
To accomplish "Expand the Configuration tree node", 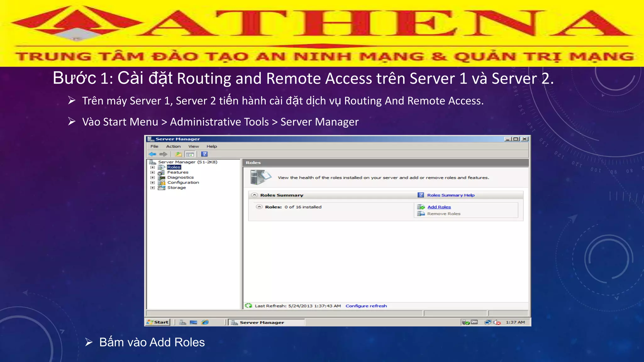I will 153,182.
